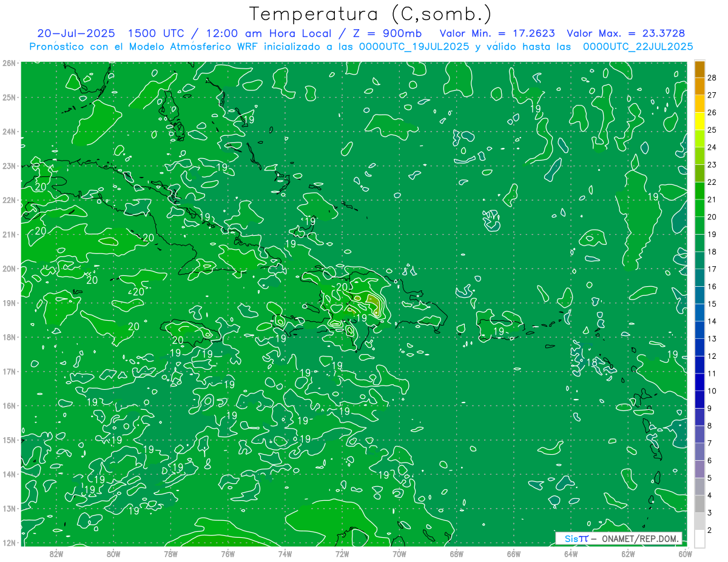Click the "68W" longitude label
Image resolution: width=728 pixels, height=562 pixels.
457,554
